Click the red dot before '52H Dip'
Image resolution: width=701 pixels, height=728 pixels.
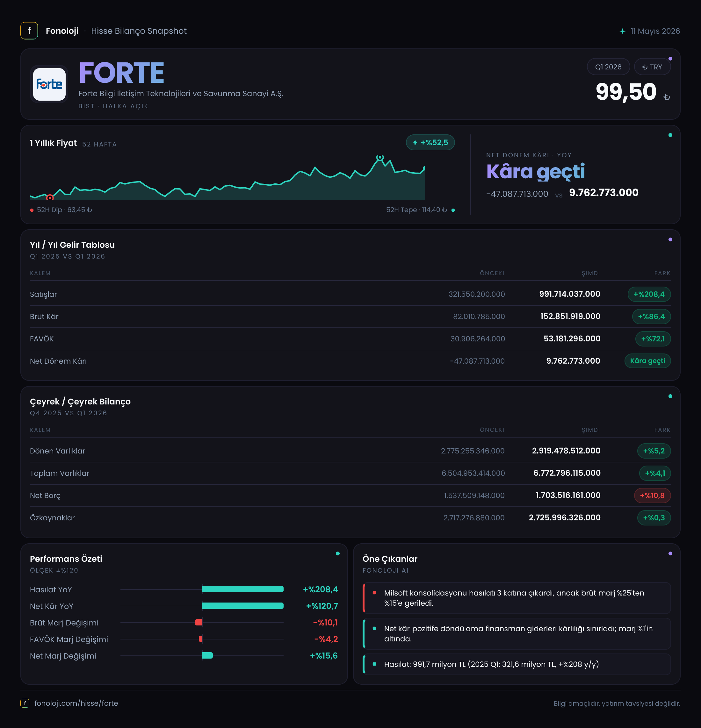[x=32, y=210]
